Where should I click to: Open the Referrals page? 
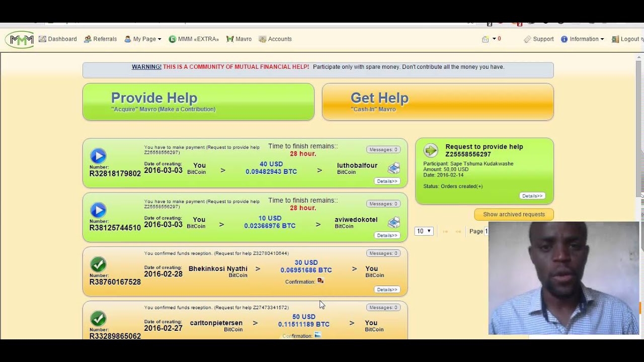[101, 39]
